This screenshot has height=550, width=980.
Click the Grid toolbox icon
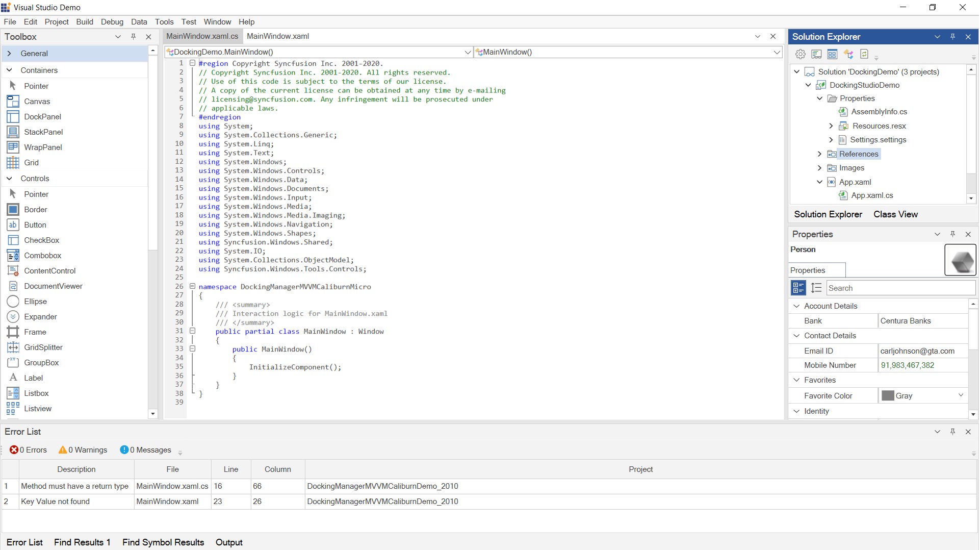[13, 163]
